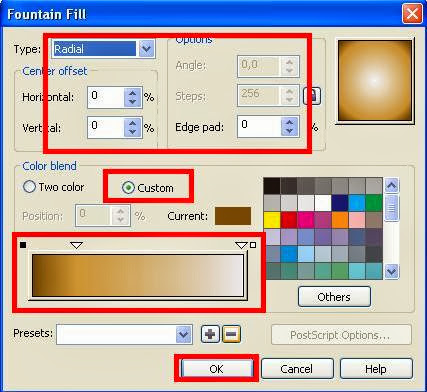Decrease Vertical offset with down arrow
The image size is (427, 392).
pyautogui.click(x=133, y=132)
